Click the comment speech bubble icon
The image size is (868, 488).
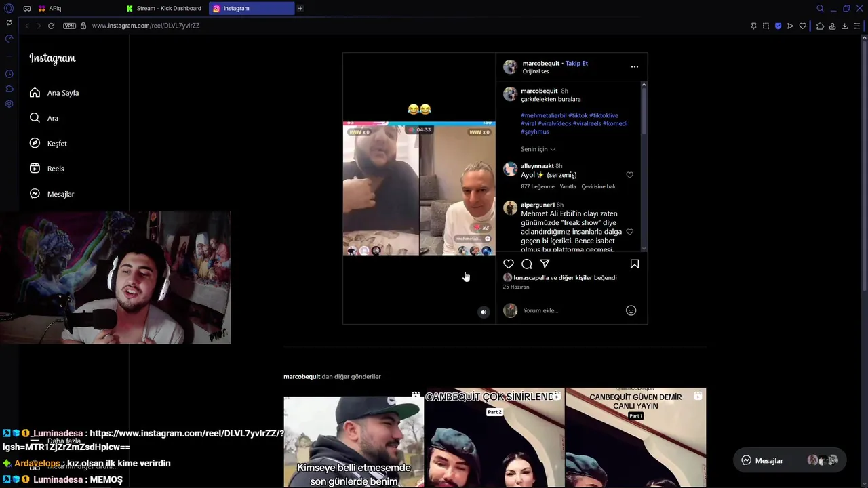point(527,264)
